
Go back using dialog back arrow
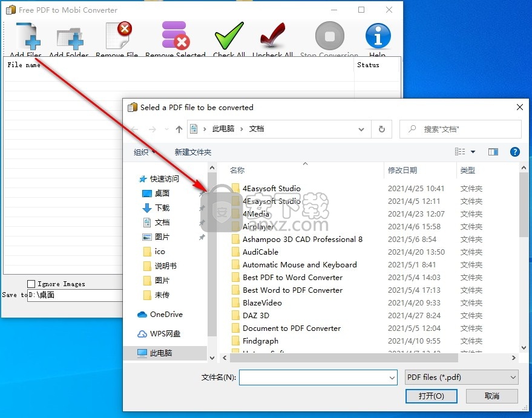[135, 129]
